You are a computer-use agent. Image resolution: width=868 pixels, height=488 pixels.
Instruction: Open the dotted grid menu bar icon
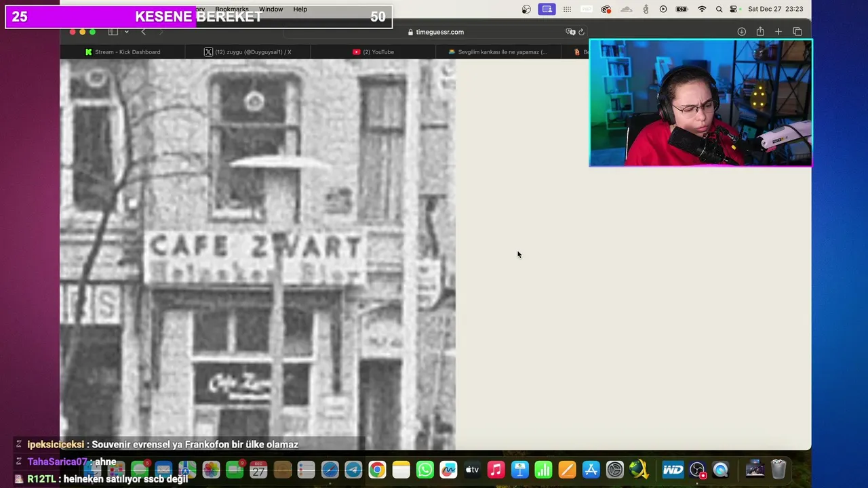(567, 9)
